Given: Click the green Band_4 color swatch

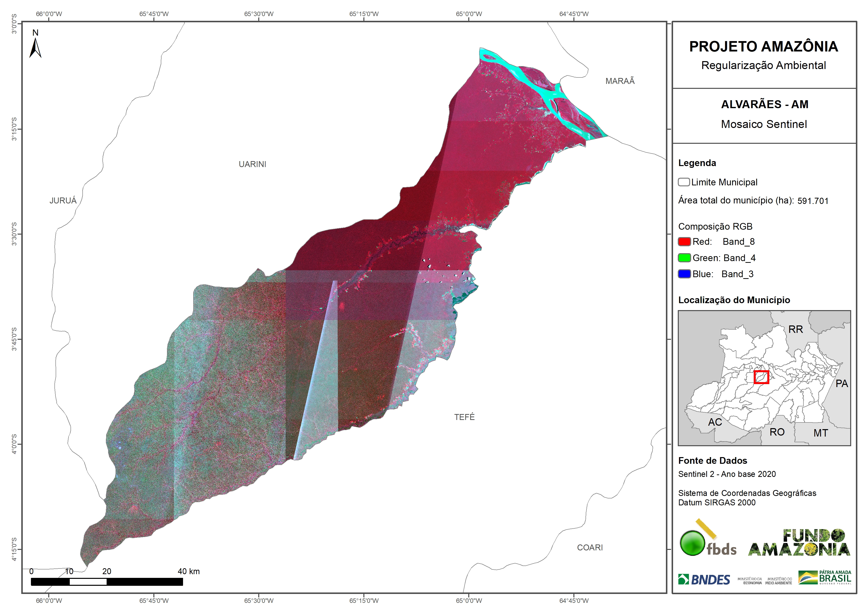Looking at the screenshot, I should click(x=684, y=258).
